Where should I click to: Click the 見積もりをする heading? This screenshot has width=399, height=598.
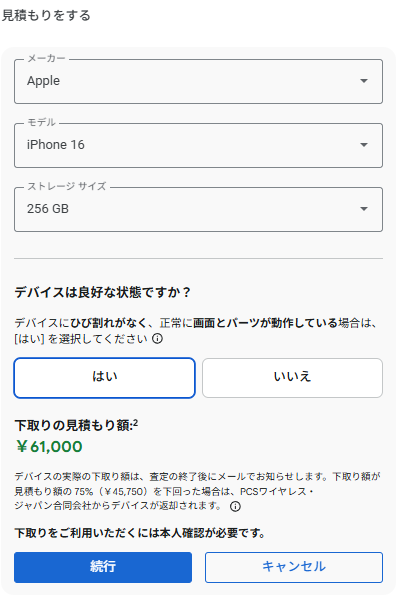click(x=46, y=16)
